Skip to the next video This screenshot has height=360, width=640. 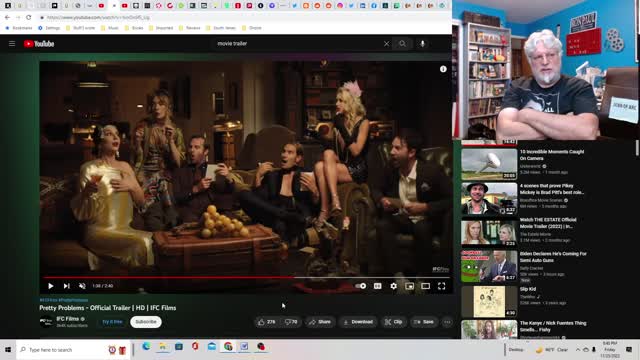(67, 286)
